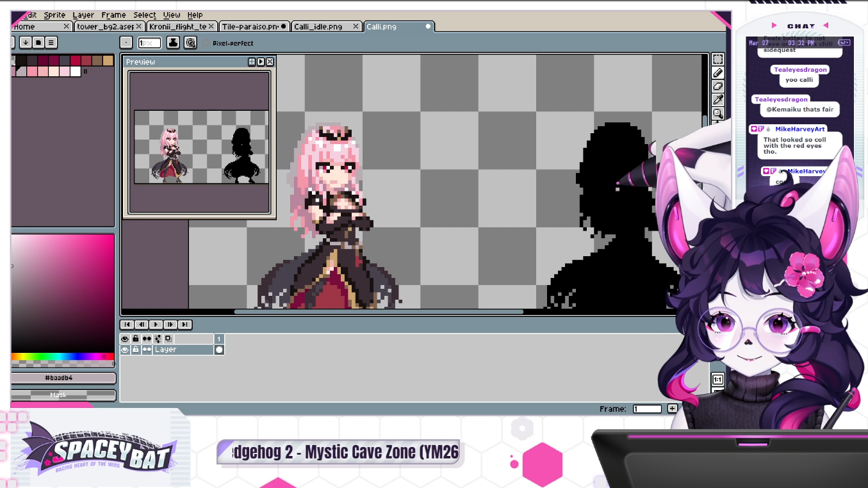Play animation in Preview window
The image size is (868, 488).
point(261,61)
